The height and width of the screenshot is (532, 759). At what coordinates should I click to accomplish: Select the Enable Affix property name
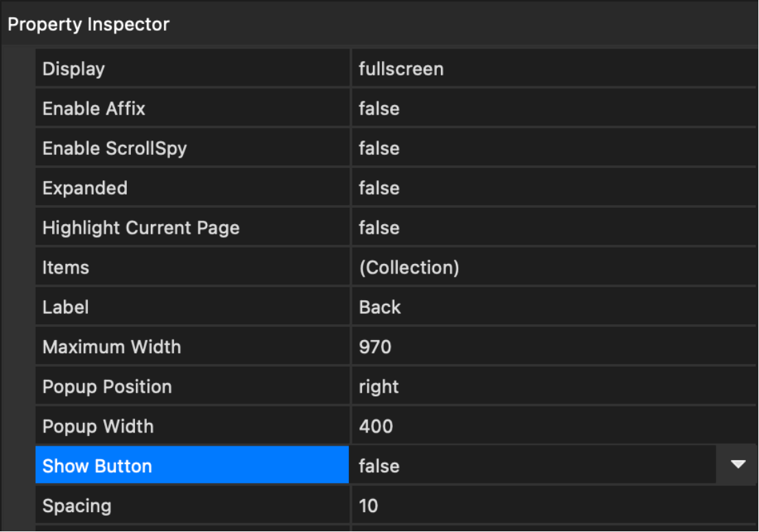pyautogui.click(x=94, y=109)
